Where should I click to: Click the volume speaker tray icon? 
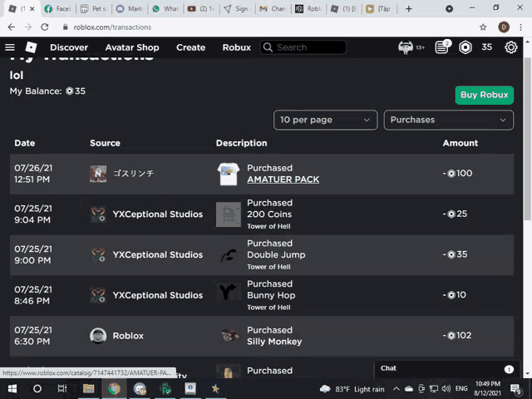tap(446, 389)
